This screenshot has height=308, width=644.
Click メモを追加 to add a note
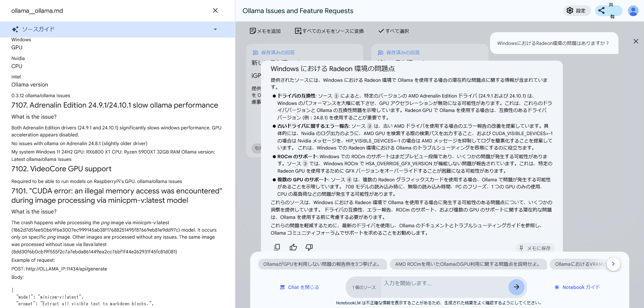pos(265,31)
